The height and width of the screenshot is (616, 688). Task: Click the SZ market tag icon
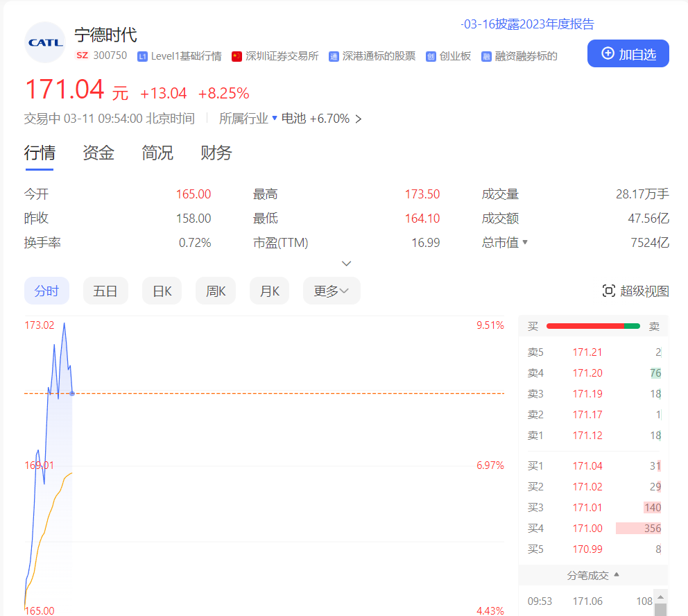(x=82, y=55)
